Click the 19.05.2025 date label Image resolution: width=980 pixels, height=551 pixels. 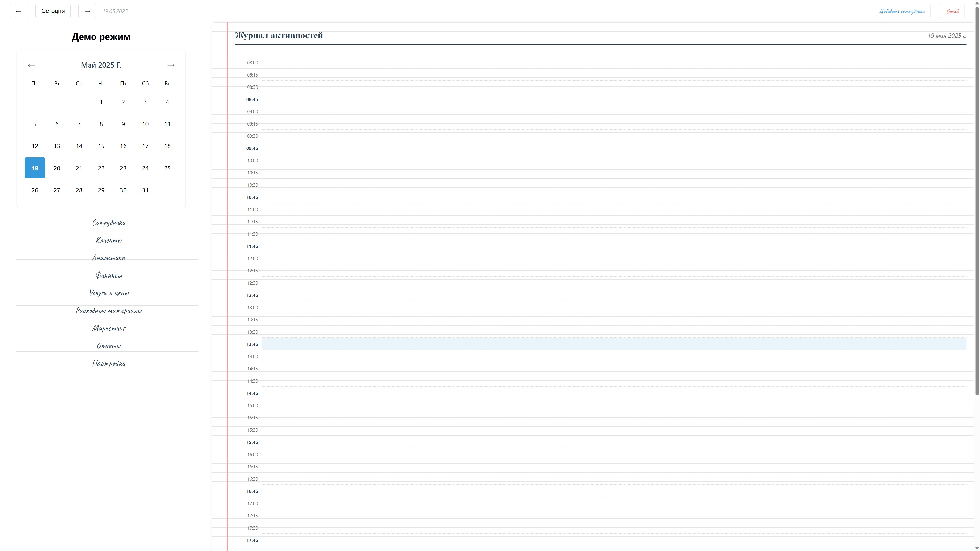(115, 11)
